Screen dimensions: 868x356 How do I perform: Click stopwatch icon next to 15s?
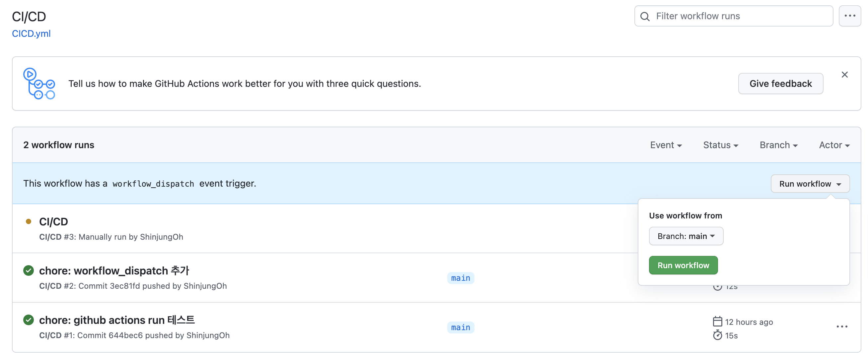point(717,335)
